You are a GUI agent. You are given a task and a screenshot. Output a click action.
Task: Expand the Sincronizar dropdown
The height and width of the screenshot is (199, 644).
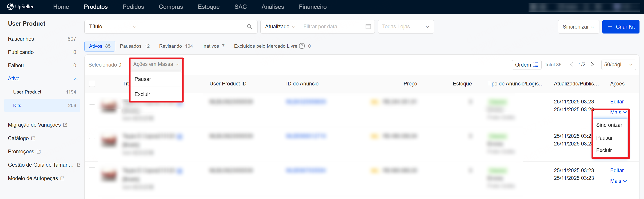pos(578,27)
